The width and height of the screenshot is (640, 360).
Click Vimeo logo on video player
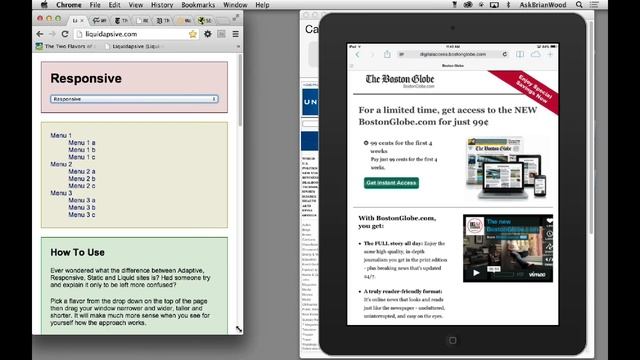(537, 275)
